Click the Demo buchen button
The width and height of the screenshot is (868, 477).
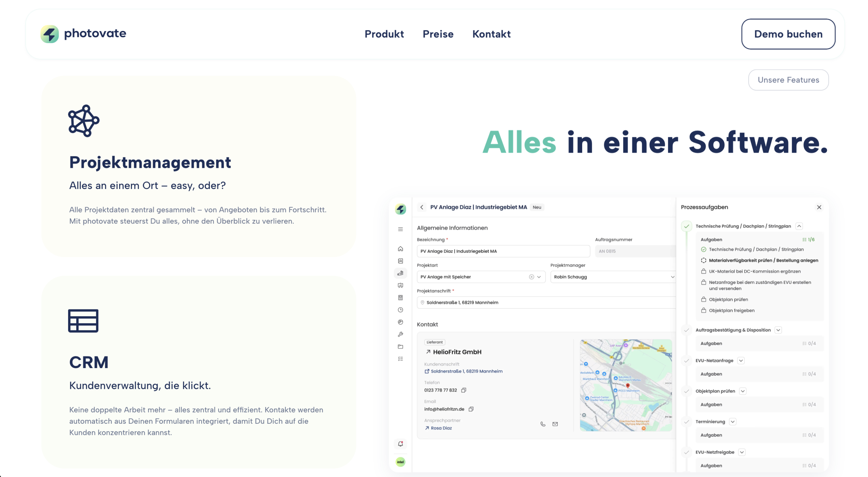(x=788, y=34)
